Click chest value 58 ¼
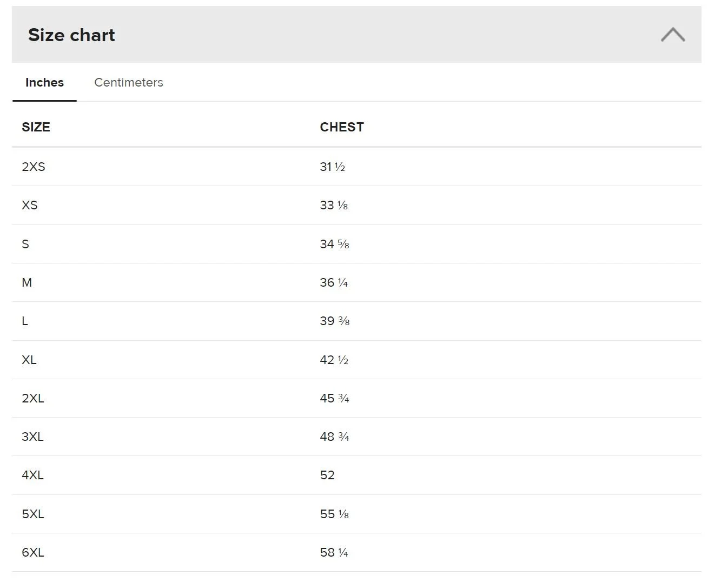The image size is (708, 588). pyautogui.click(x=334, y=552)
